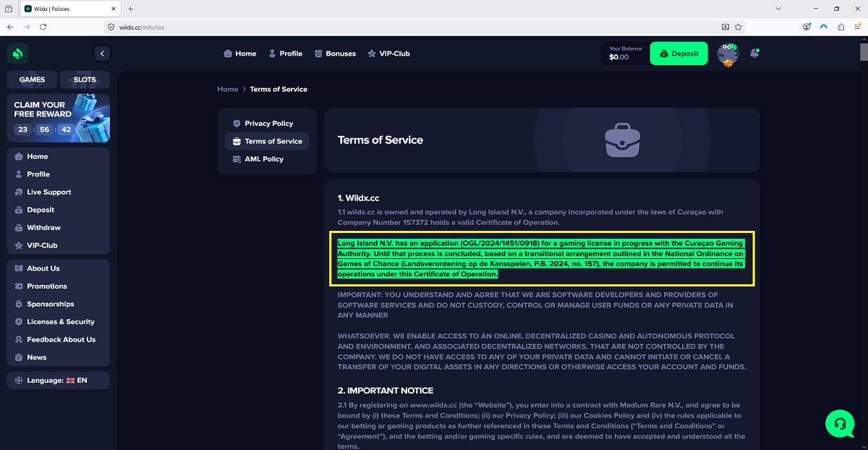Image resolution: width=868 pixels, height=450 pixels.
Task: Click the sidebar VIP-Club star icon
Action: (x=20, y=245)
